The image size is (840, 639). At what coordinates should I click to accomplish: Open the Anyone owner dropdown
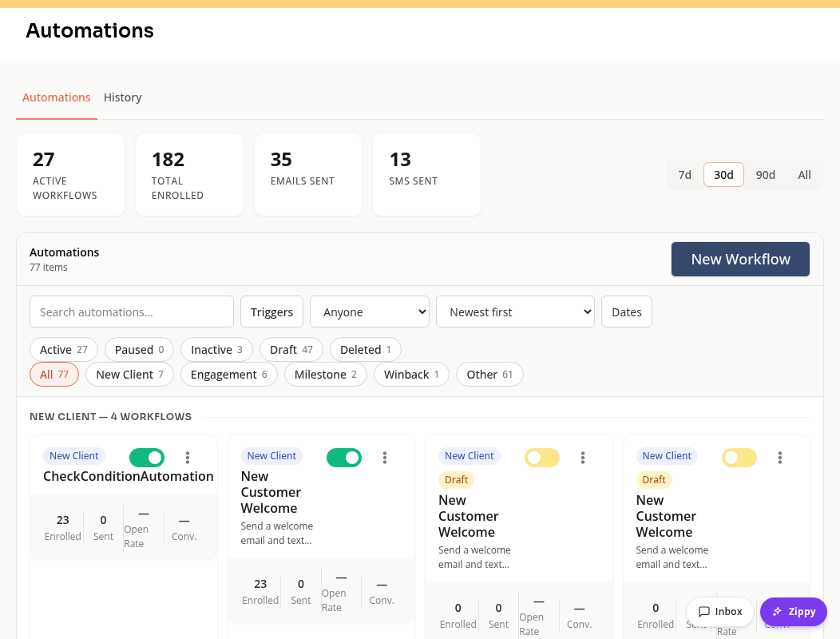click(370, 312)
